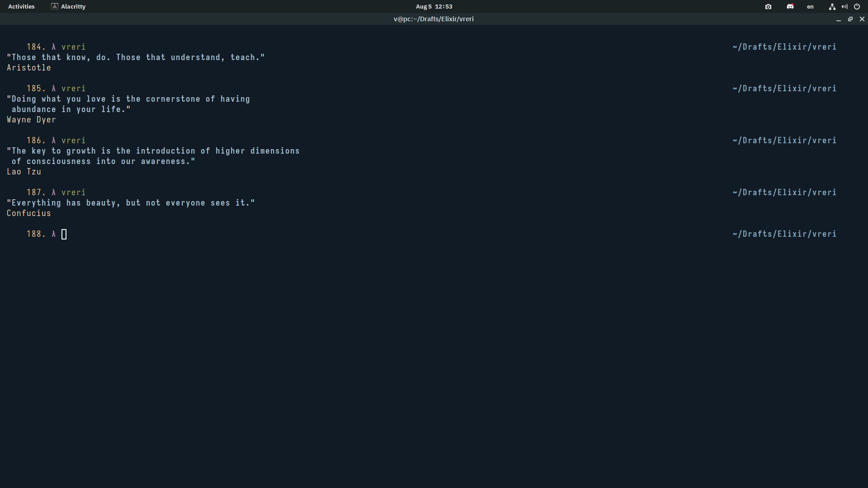Minimize the Alacritty terminal window
868x488 pixels.
click(839, 19)
